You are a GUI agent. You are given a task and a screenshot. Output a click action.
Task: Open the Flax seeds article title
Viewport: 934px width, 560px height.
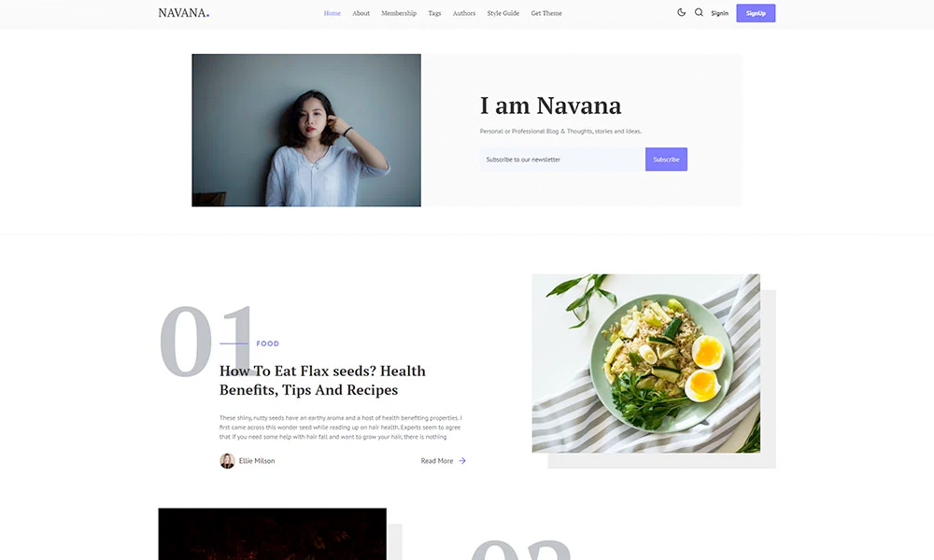point(323,380)
